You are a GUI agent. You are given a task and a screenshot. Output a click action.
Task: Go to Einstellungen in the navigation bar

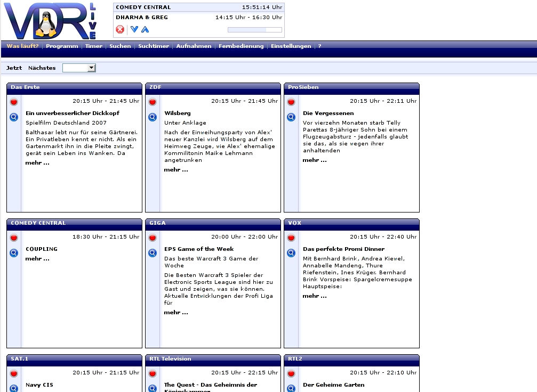(291, 46)
